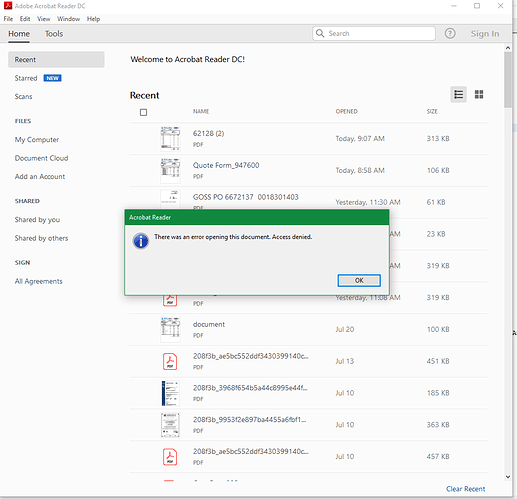Image resolution: width=517 pixels, height=499 pixels.
Task: Select 208f3b_9953f2e897ba4455a6fbf1 file name
Action: click(x=249, y=420)
